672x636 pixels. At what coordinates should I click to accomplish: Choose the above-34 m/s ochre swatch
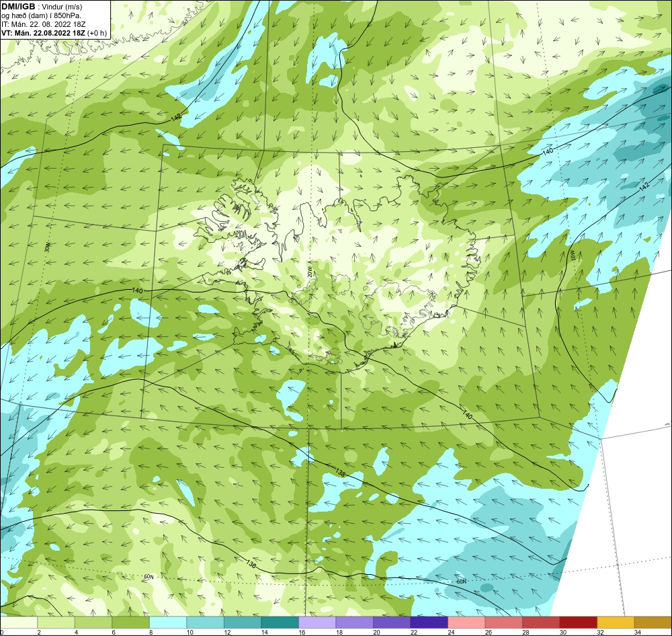click(x=653, y=623)
